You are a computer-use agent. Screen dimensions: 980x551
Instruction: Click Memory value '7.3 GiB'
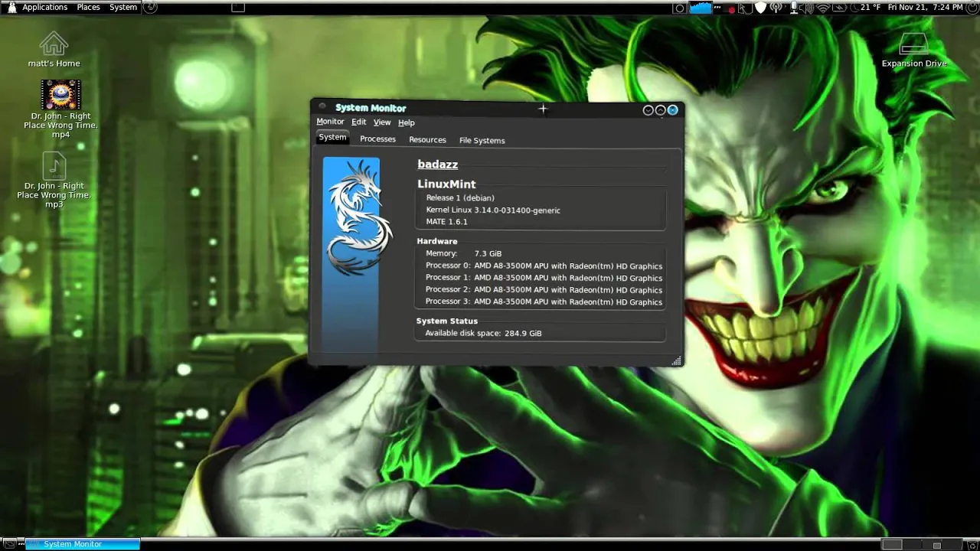click(488, 253)
